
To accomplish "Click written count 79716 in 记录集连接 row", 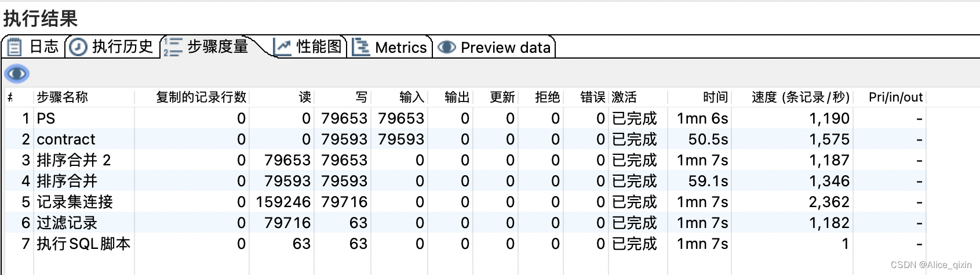I will (x=344, y=202).
